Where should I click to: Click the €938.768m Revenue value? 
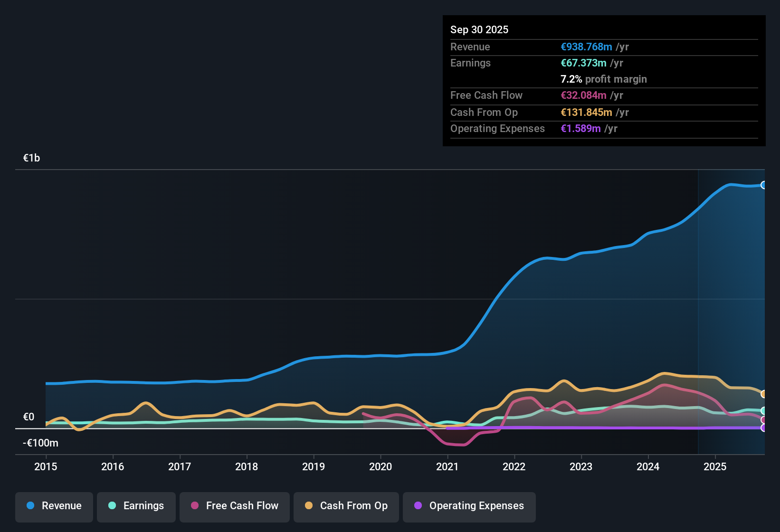pyautogui.click(x=586, y=47)
